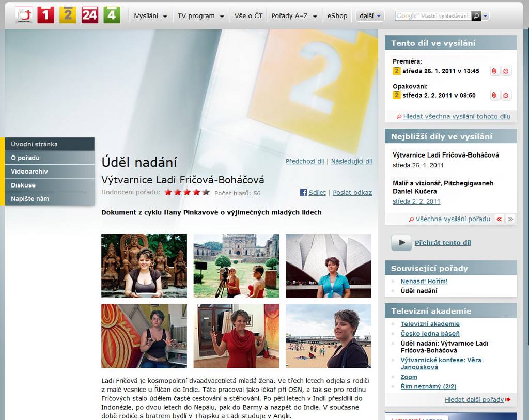This screenshot has width=529, height=420.
Task: Expand the TV program menu
Action: (201, 16)
